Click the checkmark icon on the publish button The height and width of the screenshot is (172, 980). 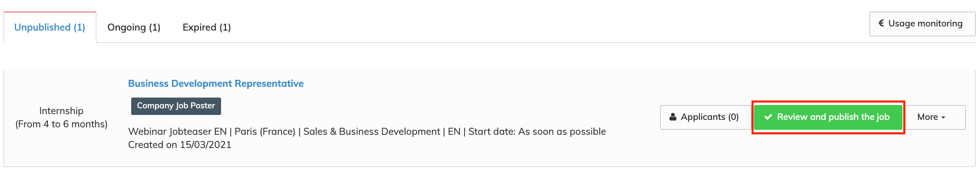click(768, 117)
